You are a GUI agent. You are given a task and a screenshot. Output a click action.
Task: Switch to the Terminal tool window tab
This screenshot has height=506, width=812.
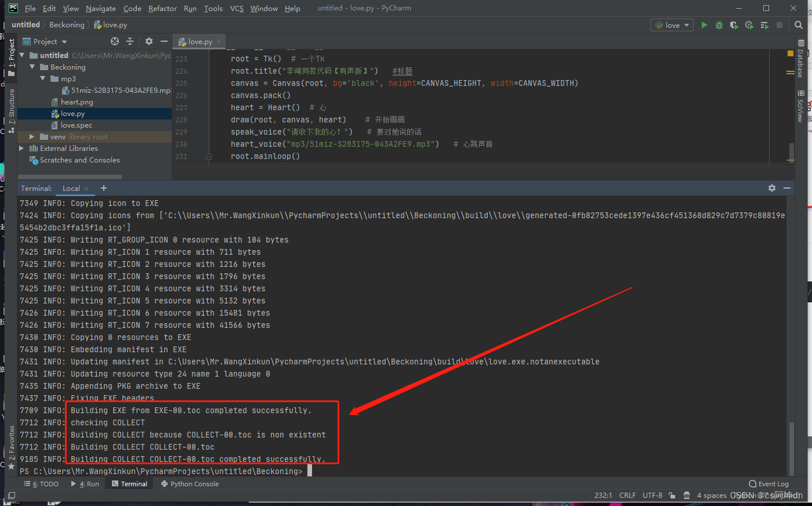tap(129, 484)
